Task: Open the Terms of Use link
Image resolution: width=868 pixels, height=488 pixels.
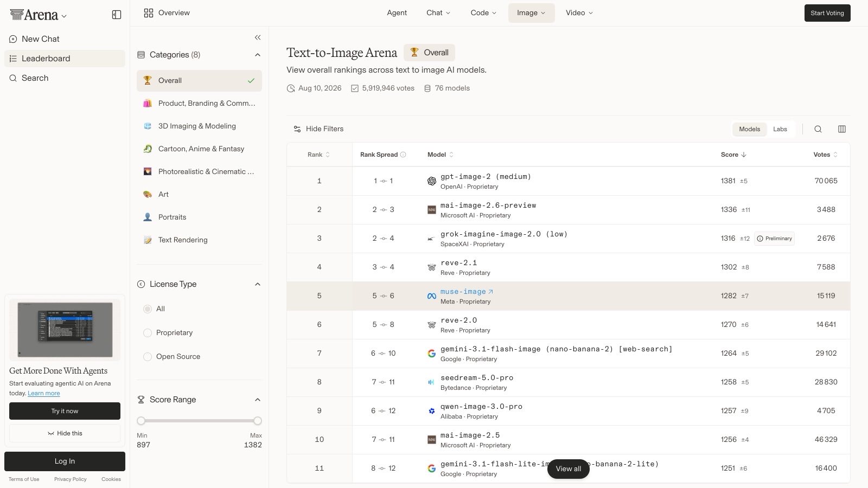Action: pyautogui.click(x=24, y=479)
